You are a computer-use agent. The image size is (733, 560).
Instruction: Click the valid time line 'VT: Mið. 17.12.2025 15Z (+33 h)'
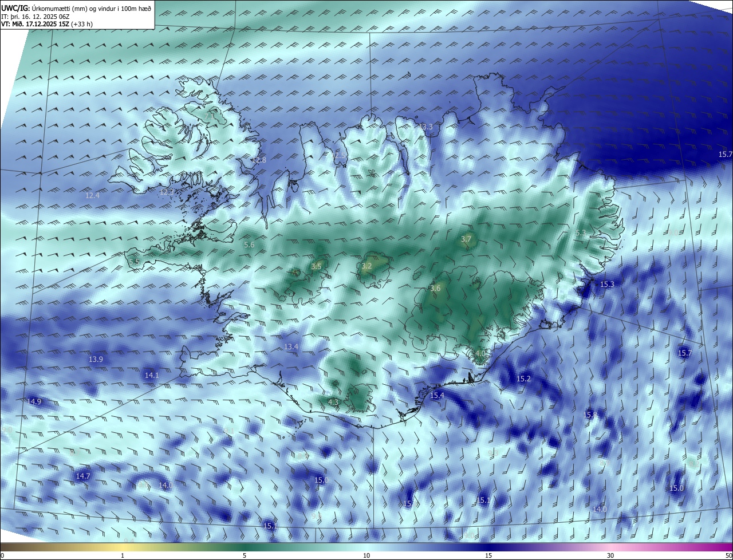coord(48,25)
